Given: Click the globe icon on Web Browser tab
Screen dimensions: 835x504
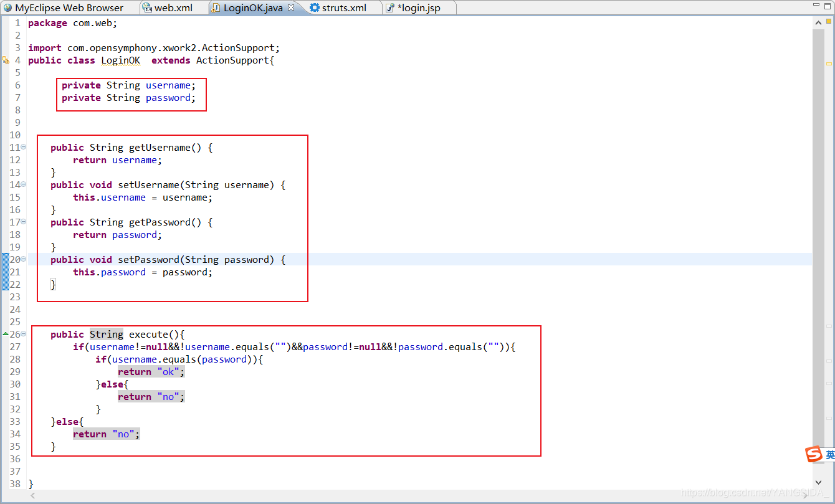Looking at the screenshot, I should [8, 8].
